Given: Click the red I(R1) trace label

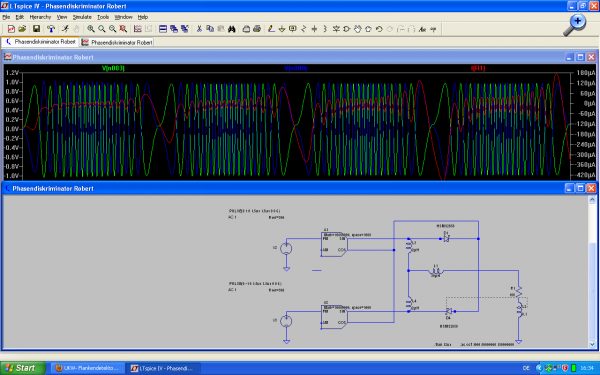Looking at the screenshot, I should click(478, 68).
